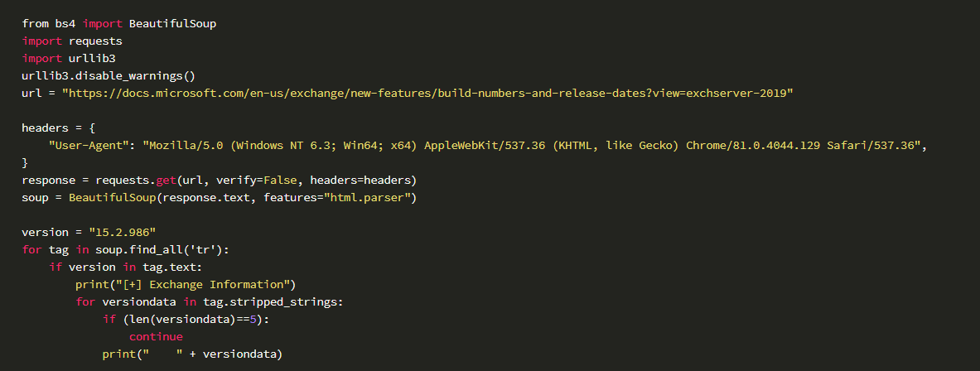Click the "User-Agent" dictionary key
This screenshot has width=980, height=371.
89,145
